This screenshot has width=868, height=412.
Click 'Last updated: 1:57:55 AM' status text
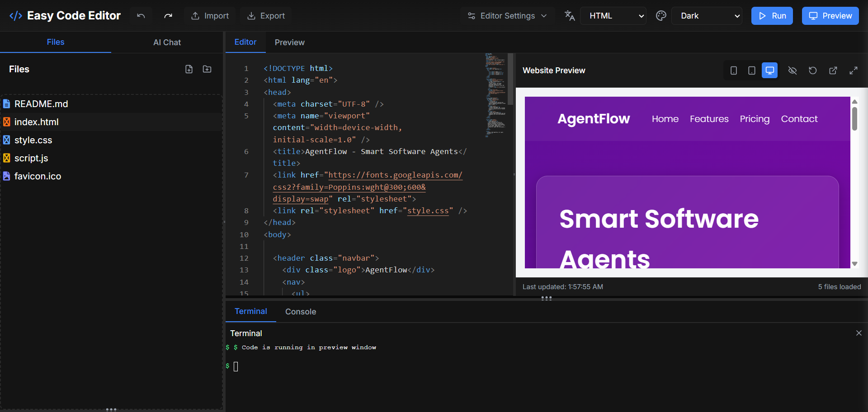tap(563, 287)
